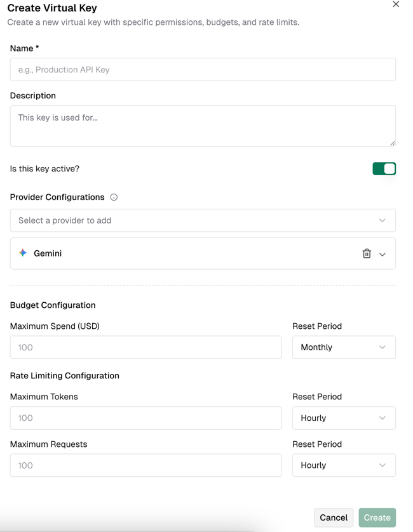Click the Maximum Requests input field
The width and height of the screenshot is (413, 532).
146,465
